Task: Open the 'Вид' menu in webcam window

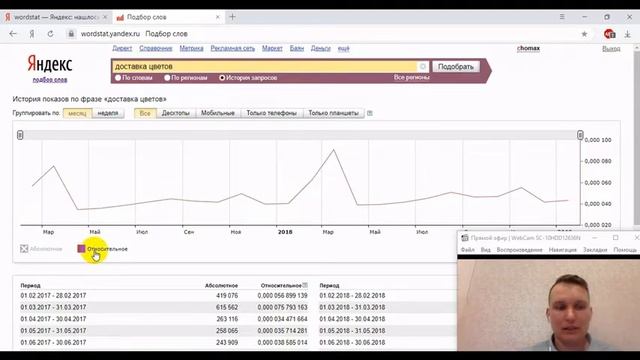Action: (x=485, y=249)
